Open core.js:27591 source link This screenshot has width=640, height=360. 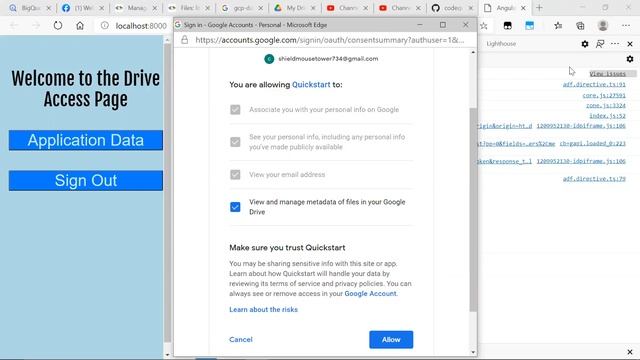[604, 95]
